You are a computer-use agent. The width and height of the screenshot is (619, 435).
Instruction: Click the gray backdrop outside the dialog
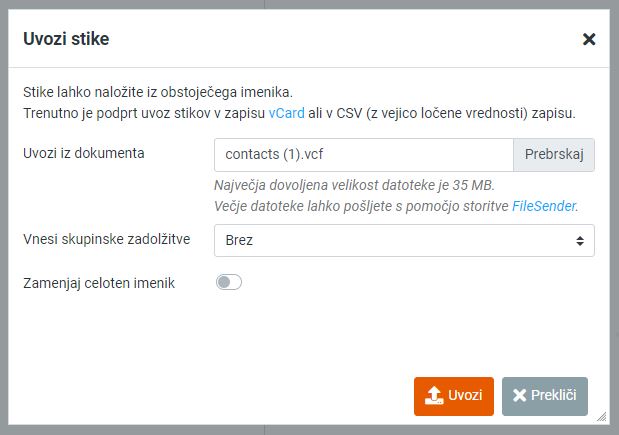coord(4,217)
